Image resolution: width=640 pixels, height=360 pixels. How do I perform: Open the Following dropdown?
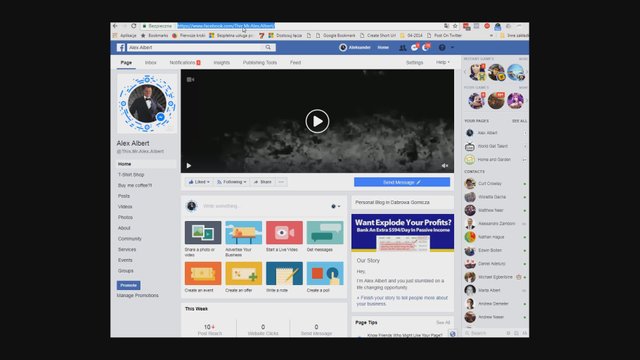pyautogui.click(x=231, y=182)
